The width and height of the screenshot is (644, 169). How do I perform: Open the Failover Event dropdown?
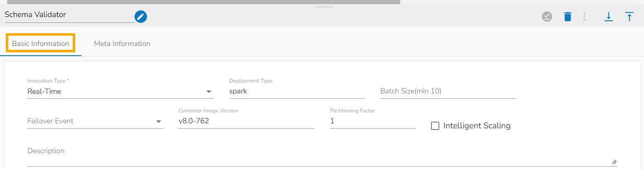pos(158,122)
